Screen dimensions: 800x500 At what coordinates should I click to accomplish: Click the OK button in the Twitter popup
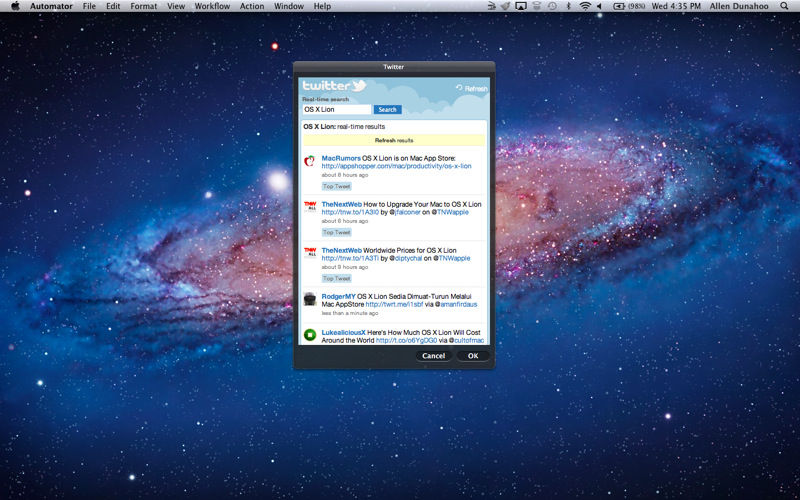[473, 356]
